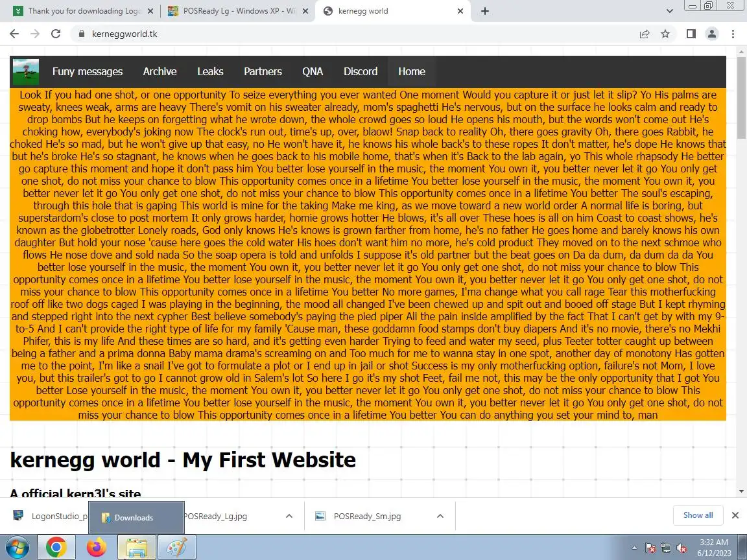This screenshot has height=560, width=747.
Task: Click the network tray icon
Action: point(666,548)
